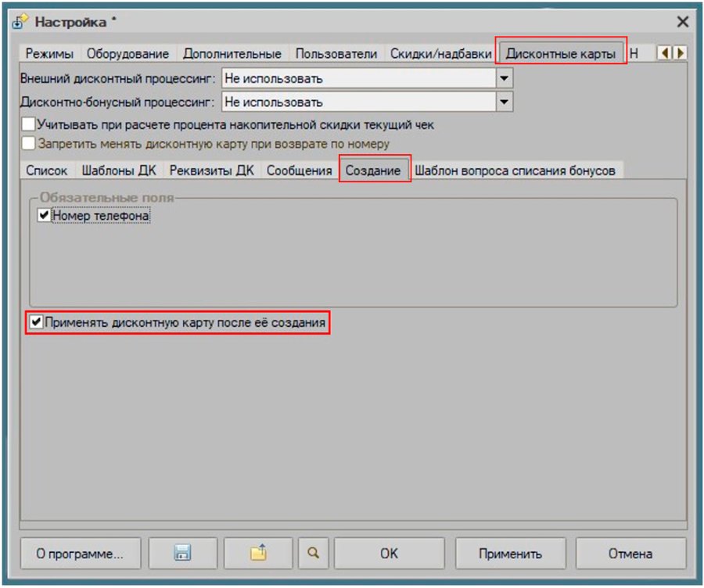The width and height of the screenshot is (704, 588).
Task: Click the save settings floppy disk icon
Action: point(183,553)
